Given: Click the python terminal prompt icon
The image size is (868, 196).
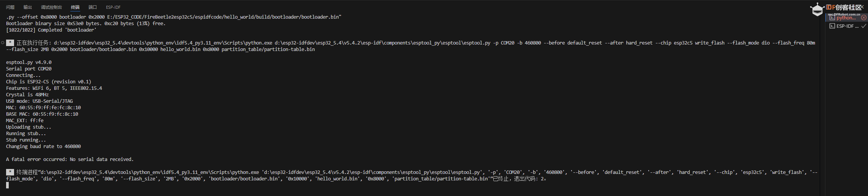Looking at the screenshot, I should click(x=832, y=18).
